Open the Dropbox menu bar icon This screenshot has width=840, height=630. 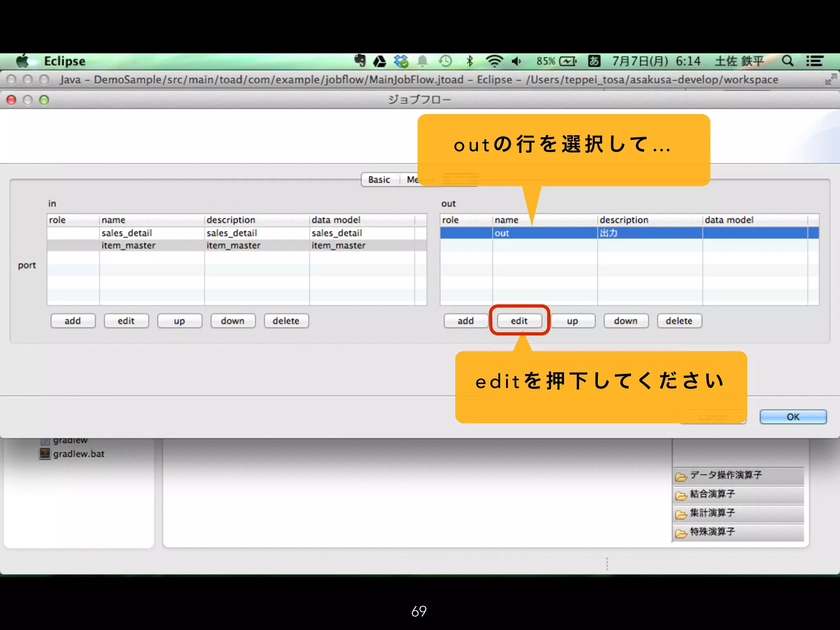[x=401, y=62]
